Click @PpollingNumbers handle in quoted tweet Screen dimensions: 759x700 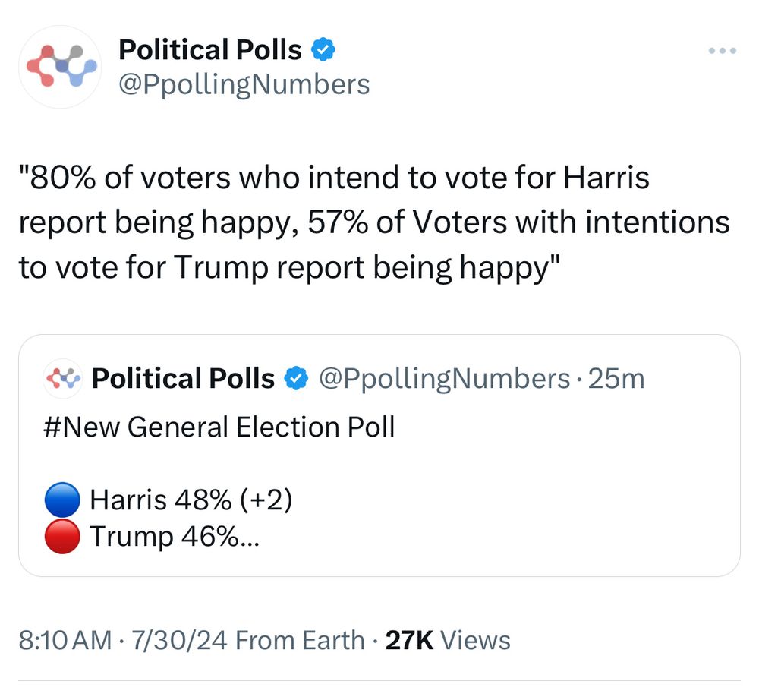[444, 379]
